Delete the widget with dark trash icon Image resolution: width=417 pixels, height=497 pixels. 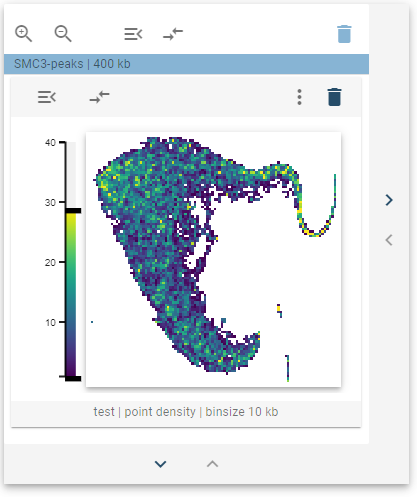pos(334,97)
